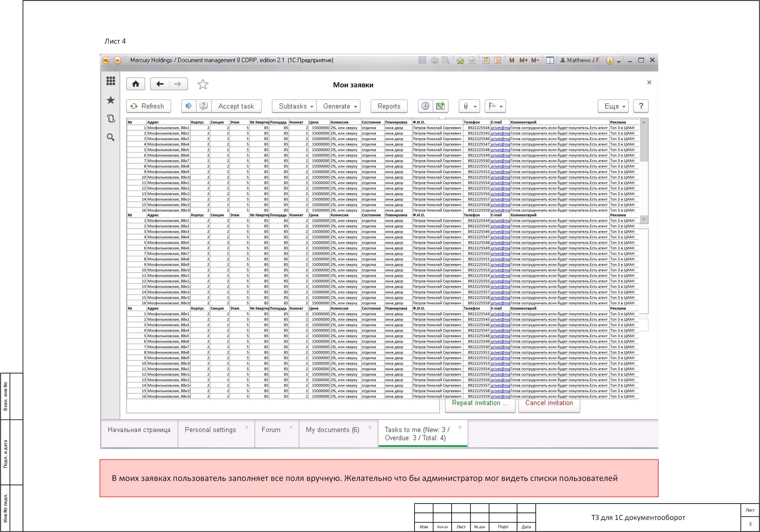
Task: Click the star outline to favorite page
Action: (203, 84)
